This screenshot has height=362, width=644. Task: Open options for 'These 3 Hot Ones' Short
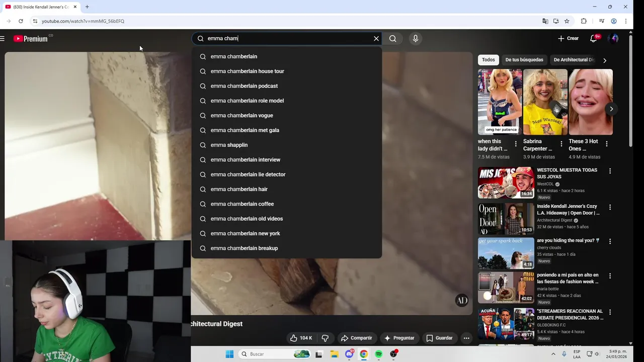pos(606,144)
